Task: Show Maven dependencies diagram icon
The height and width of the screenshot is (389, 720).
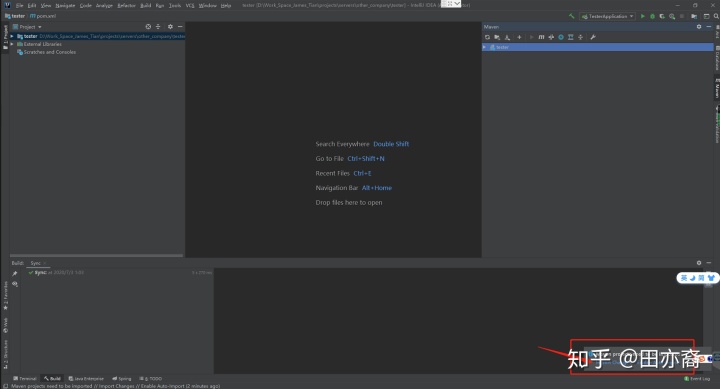Action: click(x=571, y=37)
